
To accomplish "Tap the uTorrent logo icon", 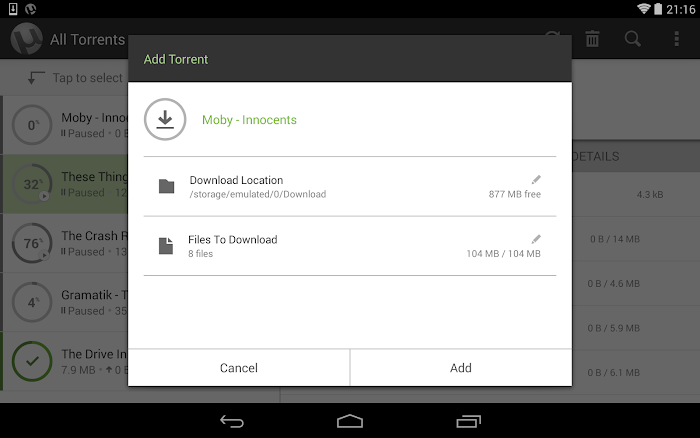I will (27, 39).
